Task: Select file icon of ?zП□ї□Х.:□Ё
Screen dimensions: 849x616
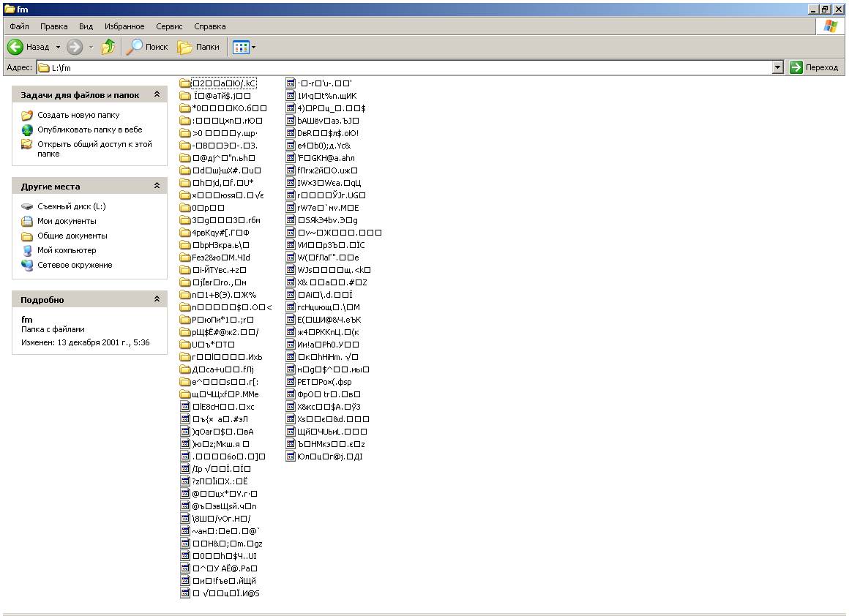Action: click(184, 482)
